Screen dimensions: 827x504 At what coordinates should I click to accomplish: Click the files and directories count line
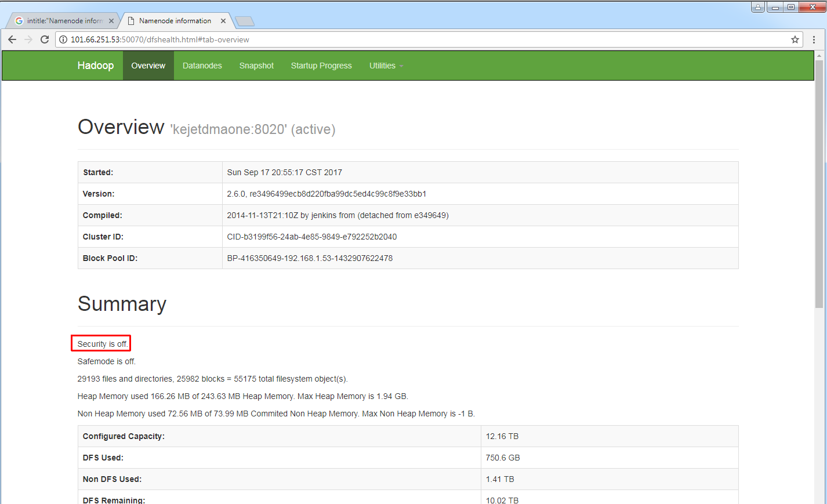213,379
